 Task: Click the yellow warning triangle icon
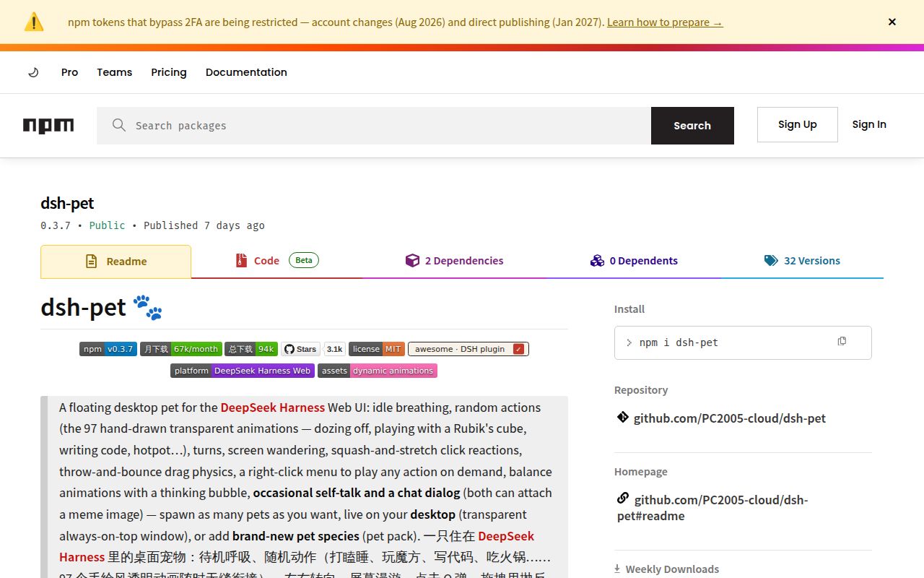34,22
